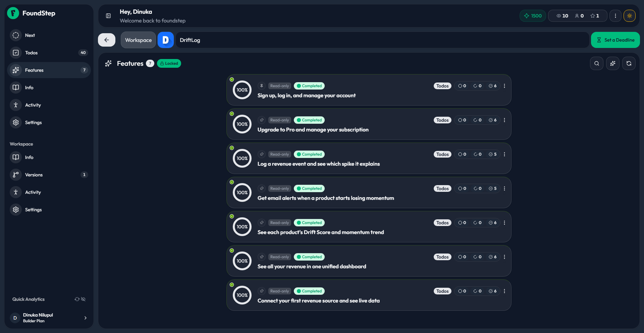644x333 pixels.
Task: Click the Features header sparkle icon
Action: pyautogui.click(x=108, y=63)
